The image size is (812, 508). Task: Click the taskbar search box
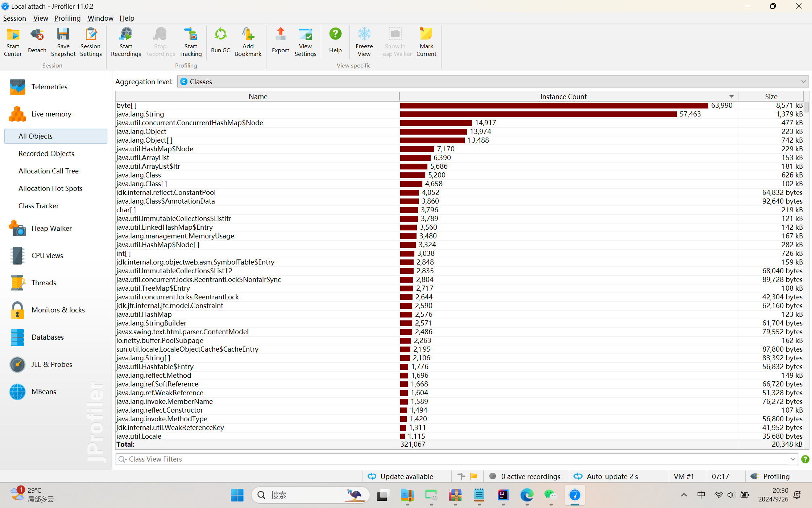coord(310,495)
